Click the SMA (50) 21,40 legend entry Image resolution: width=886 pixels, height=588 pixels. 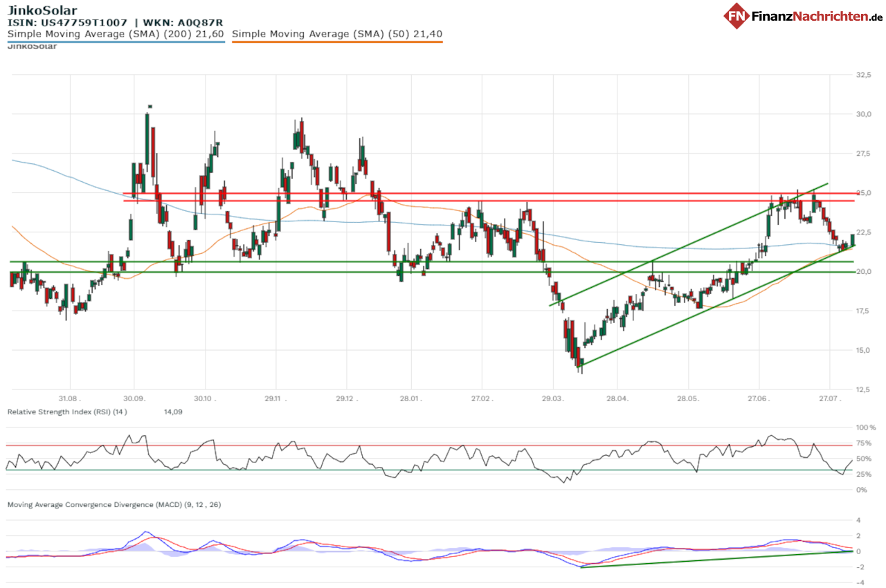[337, 34]
